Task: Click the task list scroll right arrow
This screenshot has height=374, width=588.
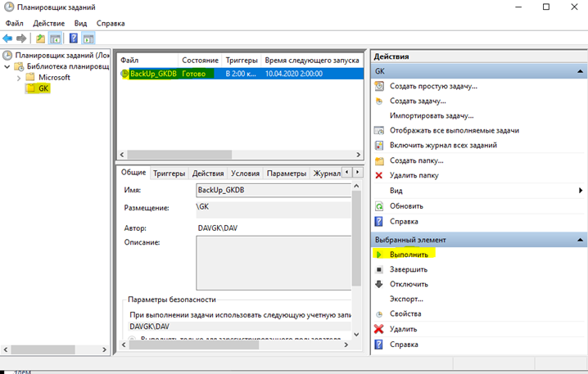Action: coord(358,155)
